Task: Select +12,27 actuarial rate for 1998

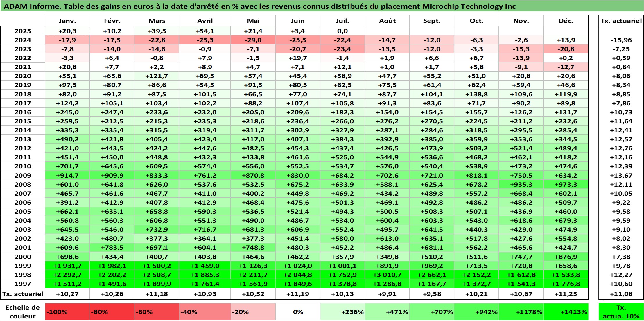Action: [x=621, y=275]
